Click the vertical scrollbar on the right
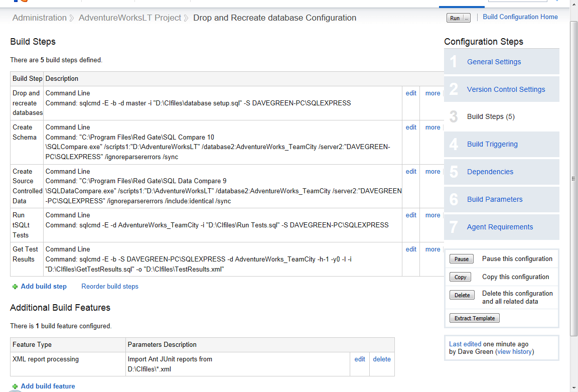The image size is (578, 392). [x=573, y=178]
